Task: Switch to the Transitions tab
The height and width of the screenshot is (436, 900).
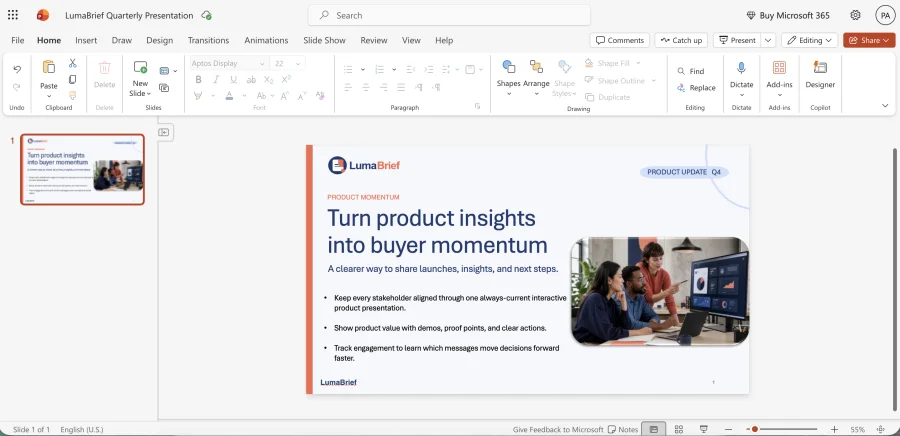Action: tap(208, 40)
